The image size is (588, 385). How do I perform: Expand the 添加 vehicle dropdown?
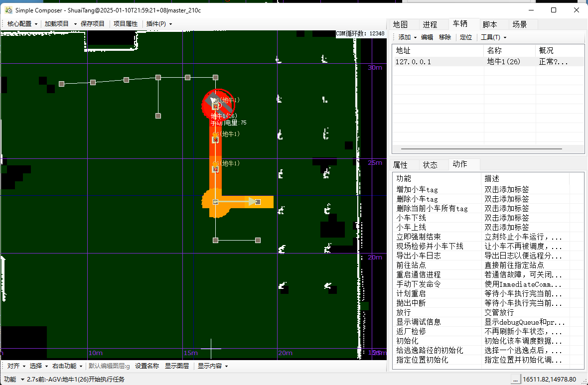click(x=407, y=37)
